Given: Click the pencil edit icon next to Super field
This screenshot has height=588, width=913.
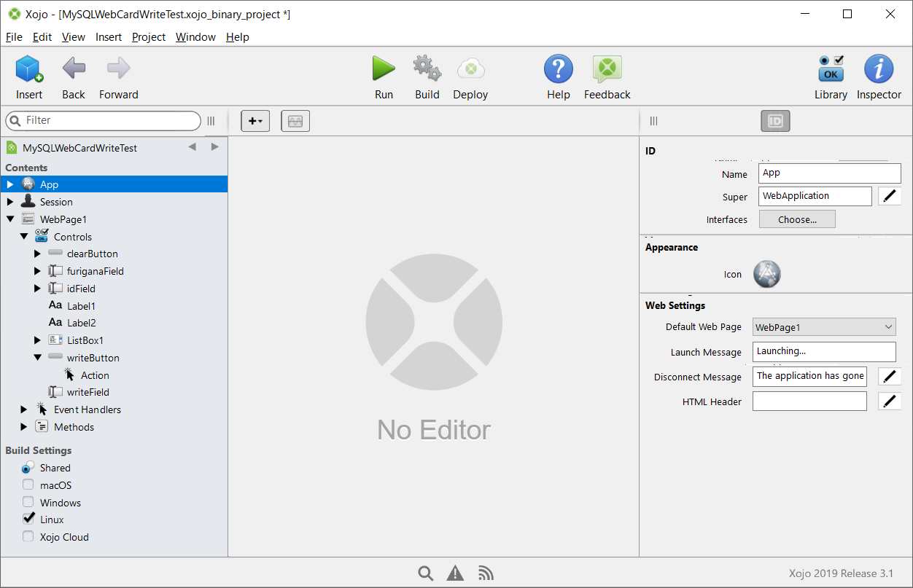Looking at the screenshot, I should (890, 196).
